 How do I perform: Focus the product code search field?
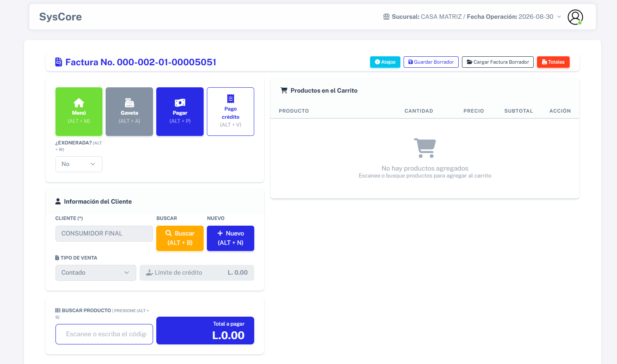point(104,334)
